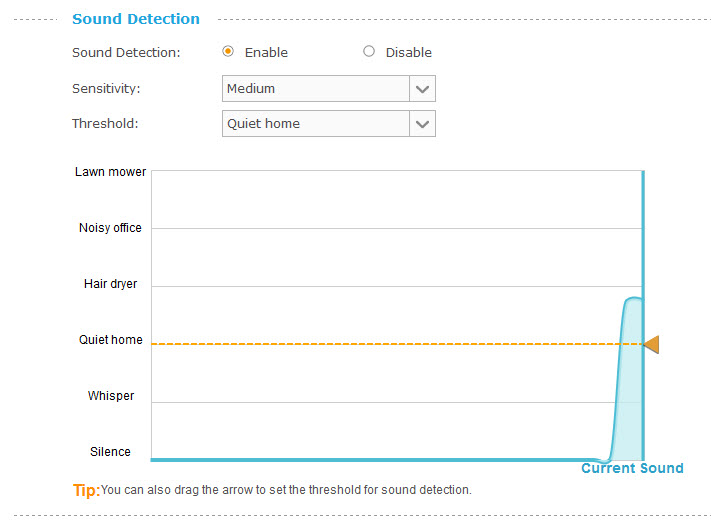711x532 pixels.
Task: Click the orange threshold arrow handle
Action: click(652, 345)
